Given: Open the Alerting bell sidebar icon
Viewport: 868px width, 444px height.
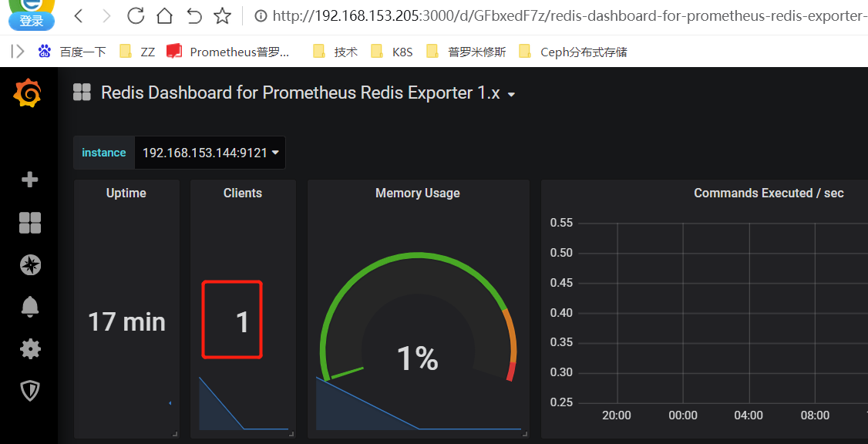Looking at the screenshot, I should tap(30, 306).
